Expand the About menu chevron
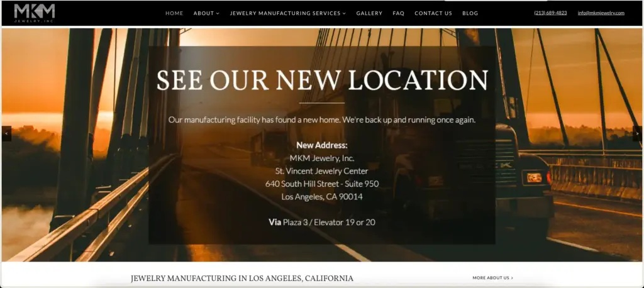 218,14
